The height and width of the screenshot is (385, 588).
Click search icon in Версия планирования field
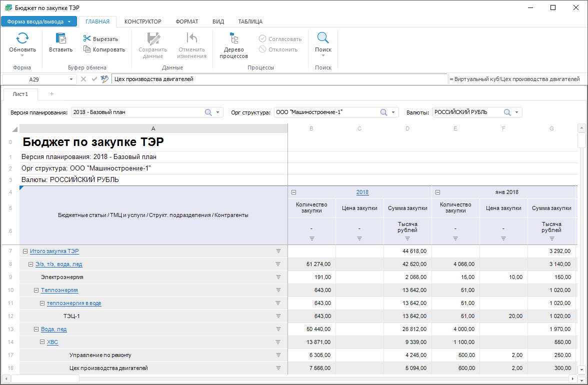208,112
